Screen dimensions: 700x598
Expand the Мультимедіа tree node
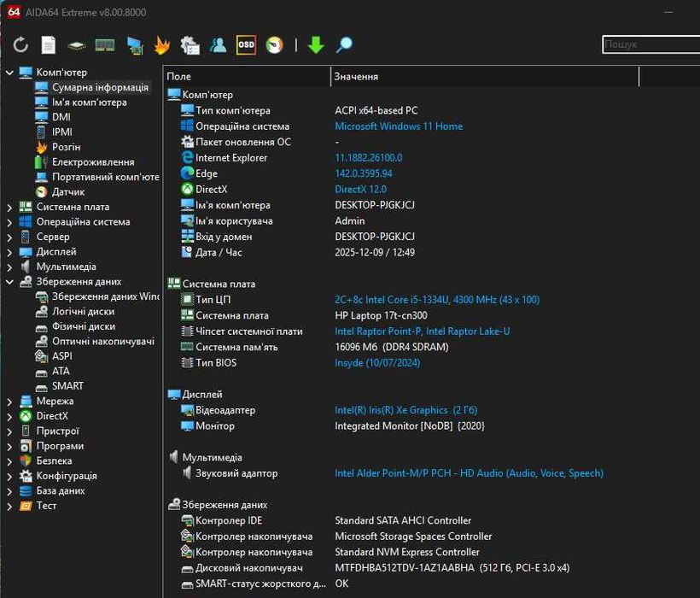point(9,267)
